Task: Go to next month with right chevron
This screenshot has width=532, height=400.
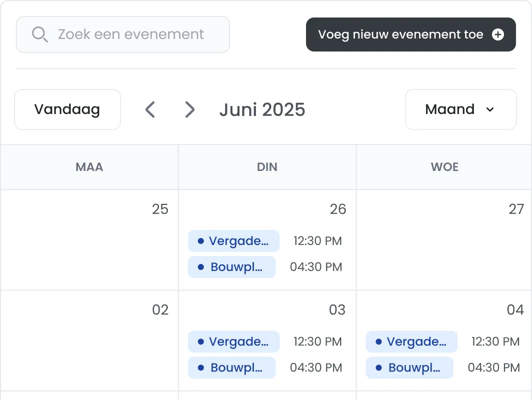Action: click(189, 109)
